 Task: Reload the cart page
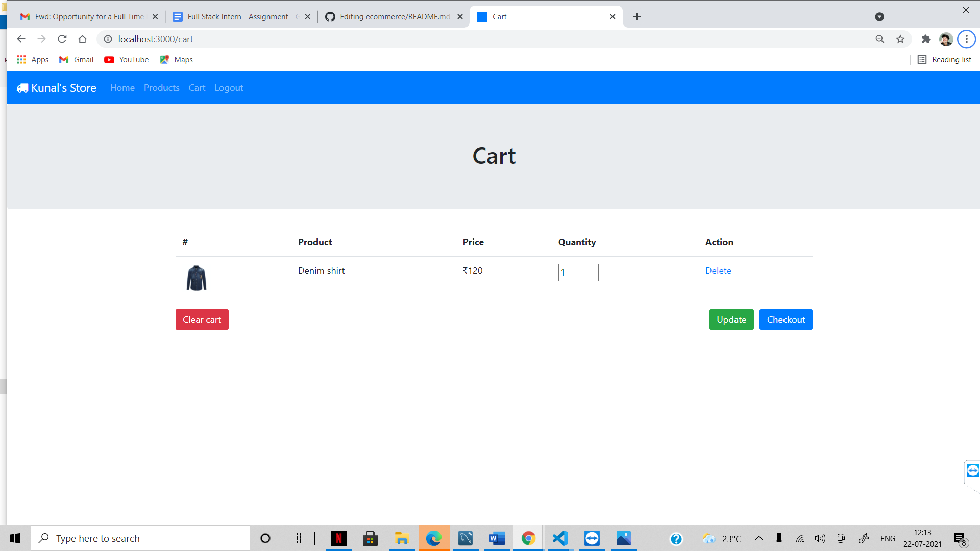pos(62,39)
